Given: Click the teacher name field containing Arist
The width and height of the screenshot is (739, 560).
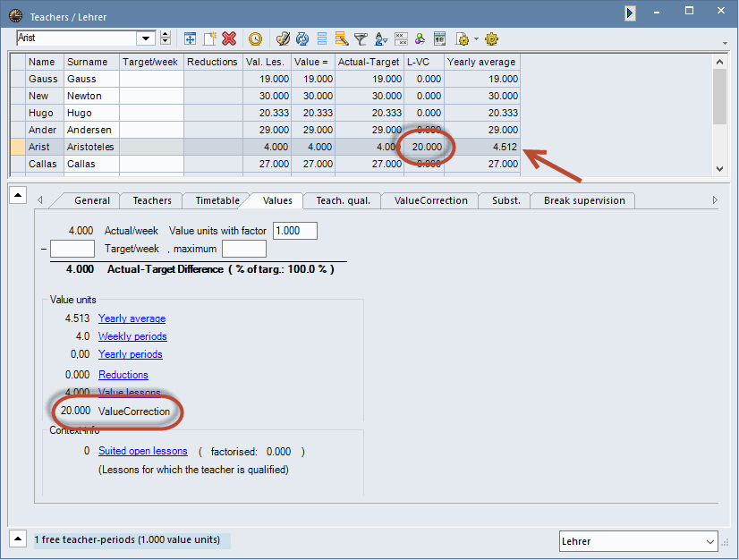Looking at the screenshot, I should coord(76,38).
